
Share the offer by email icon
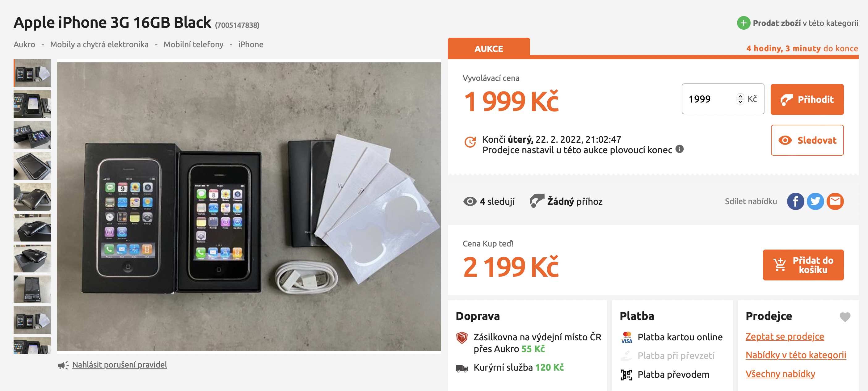coord(835,201)
